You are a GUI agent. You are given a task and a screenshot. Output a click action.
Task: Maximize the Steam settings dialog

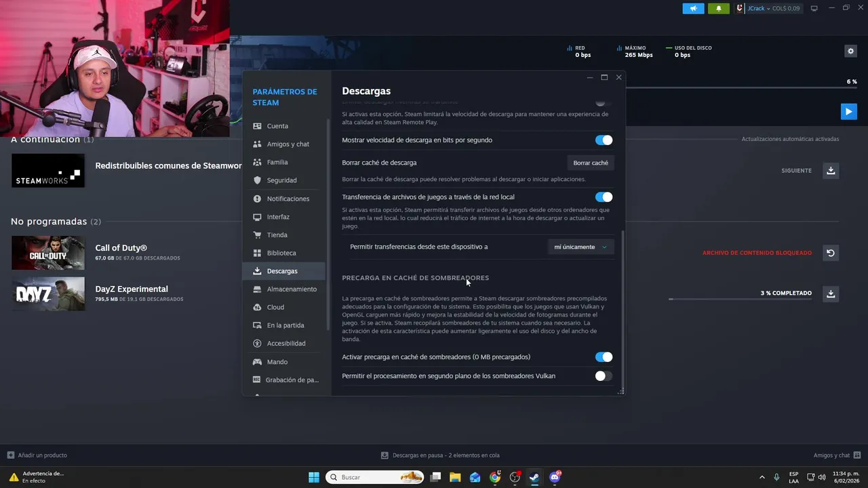pyautogui.click(x=604, y=77)
